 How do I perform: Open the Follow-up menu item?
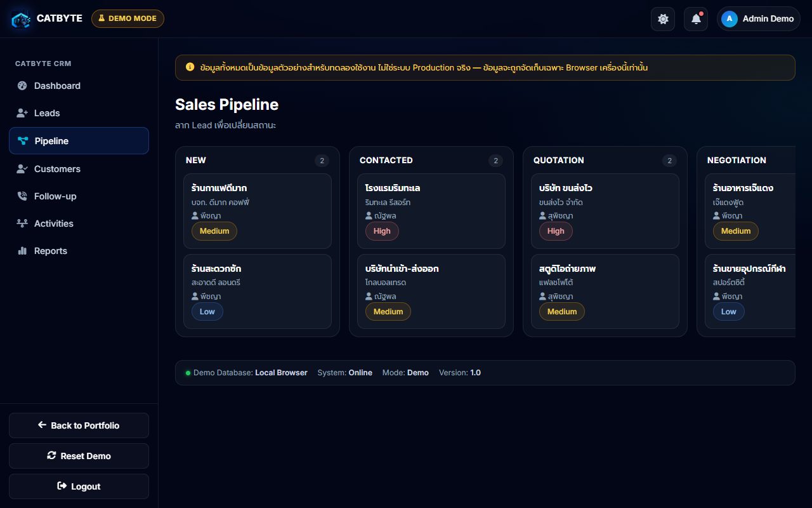point(79,196)
